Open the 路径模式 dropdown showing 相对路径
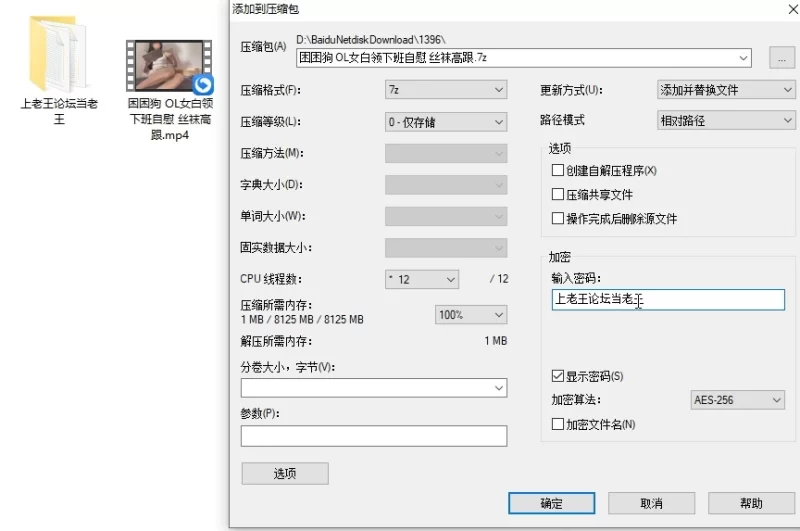This screenshot has height=531, width=800. tap(726, 120)
